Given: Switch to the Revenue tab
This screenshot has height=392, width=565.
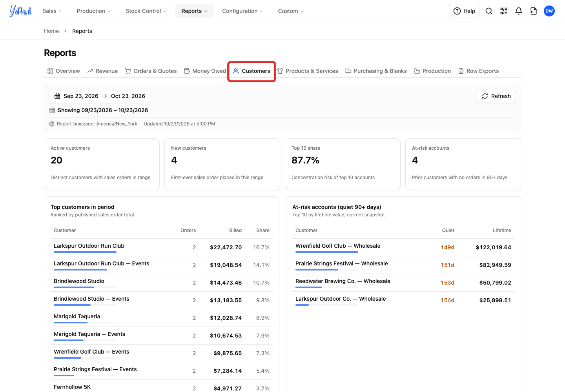Looking at the screenshot, I should [102, 71].
